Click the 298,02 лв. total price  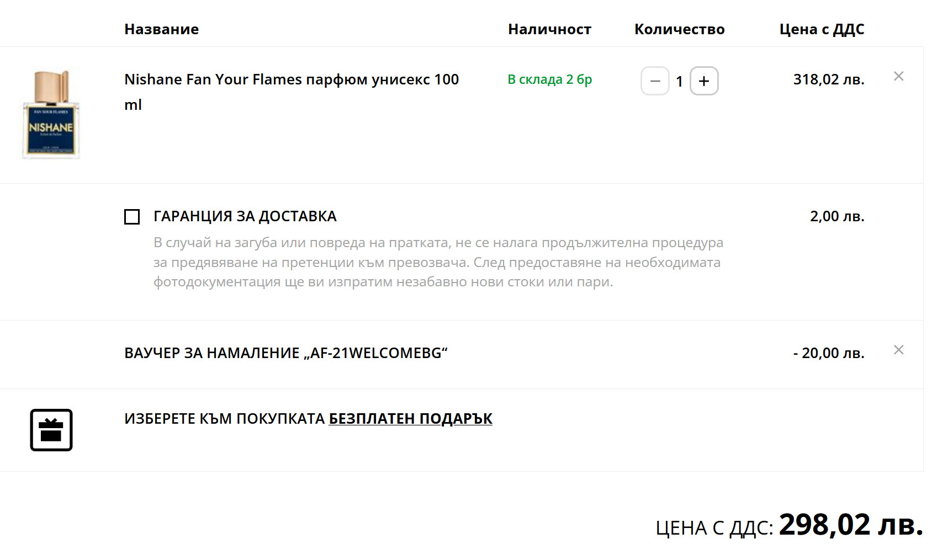pyautogui.click(x=850, y=525)
